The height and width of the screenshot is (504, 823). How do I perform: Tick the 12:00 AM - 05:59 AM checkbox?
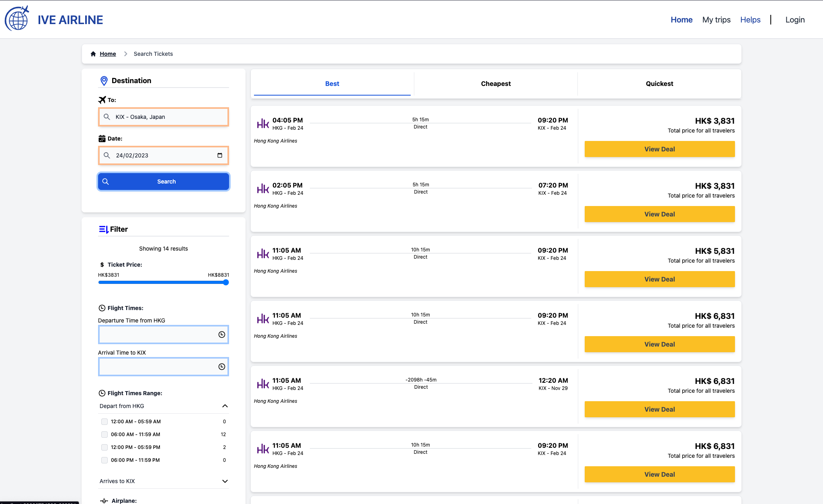pyautogui.click(x=104, y=422)
